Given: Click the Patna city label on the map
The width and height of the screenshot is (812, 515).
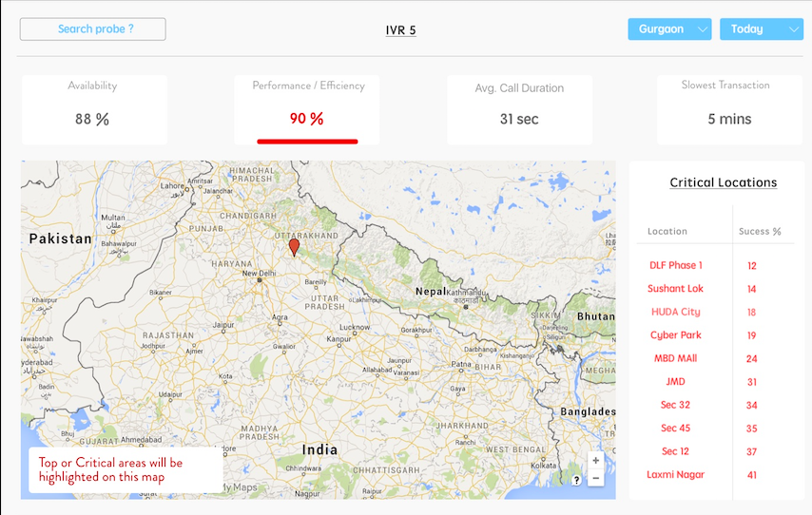Looking at the screenshot, I should 461,364.
